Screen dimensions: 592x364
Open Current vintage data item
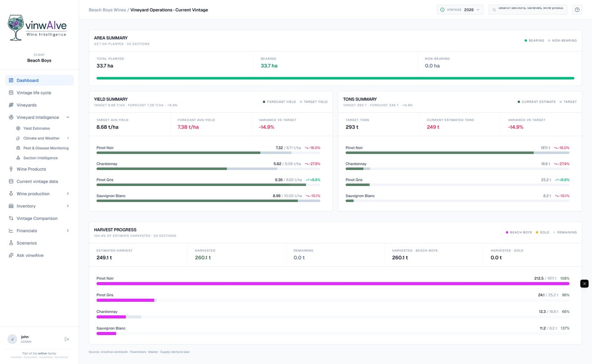(x=39, y=181)
